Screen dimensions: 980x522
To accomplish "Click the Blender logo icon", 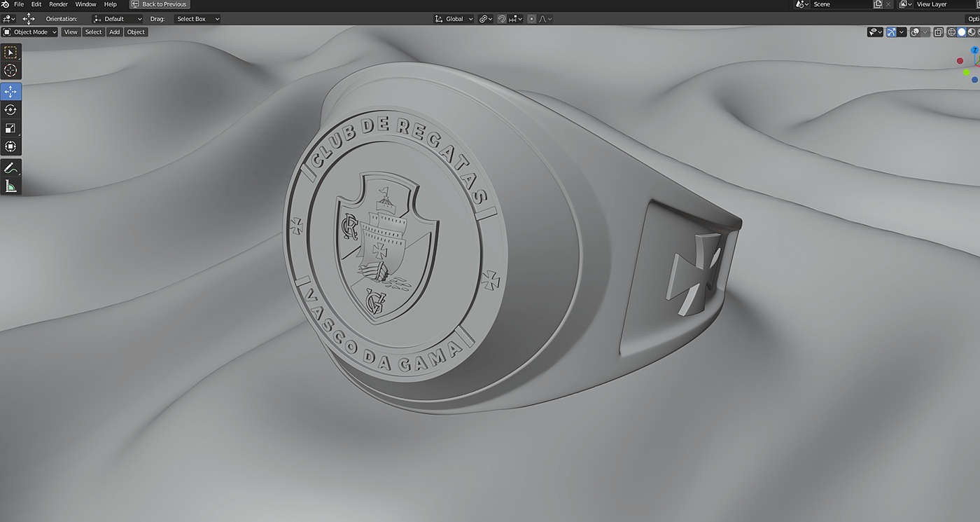I will point(6,4).
